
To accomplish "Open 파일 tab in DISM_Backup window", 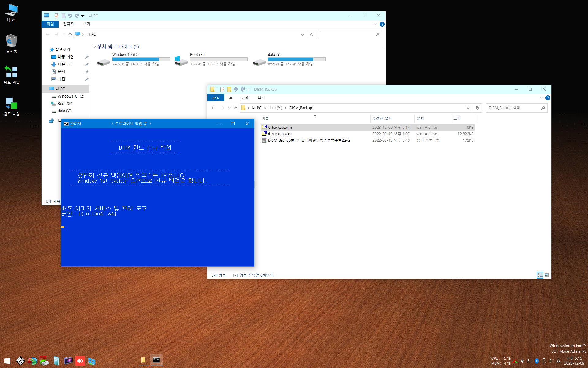I will (216, 98).
